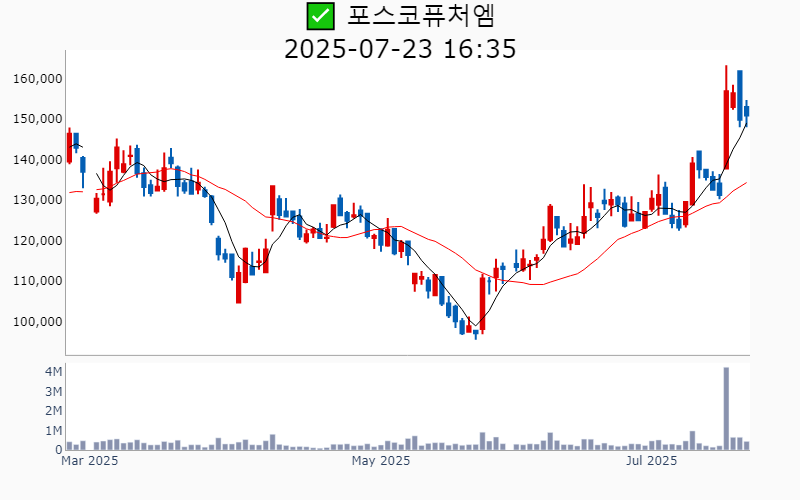The height and width of the screenshot is (500, 800).
Task: Click the 3M volume axis label
Action: (x=54, y=391)
